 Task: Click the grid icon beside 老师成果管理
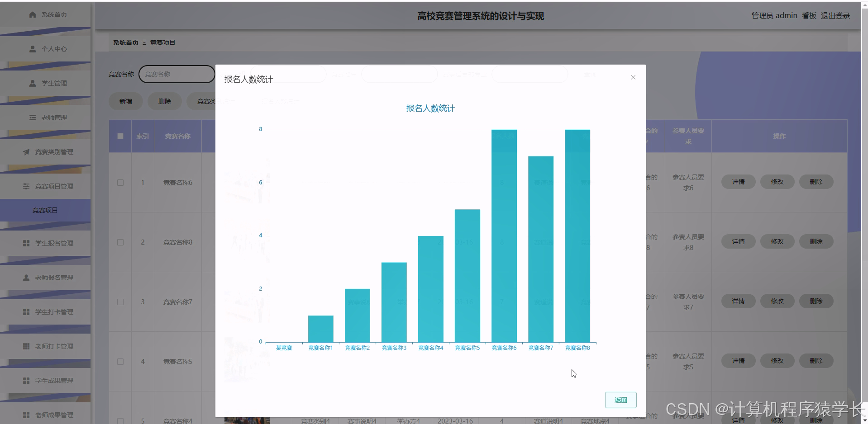[x=26, y=415]
